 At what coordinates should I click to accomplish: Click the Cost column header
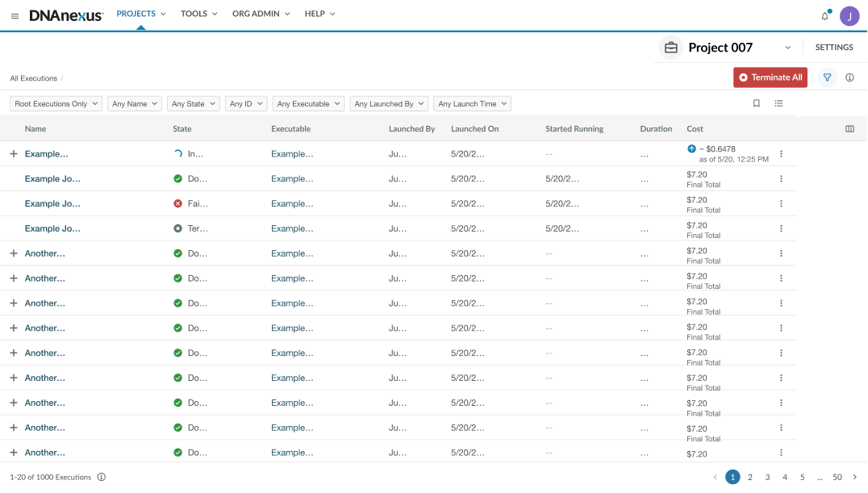695,129
